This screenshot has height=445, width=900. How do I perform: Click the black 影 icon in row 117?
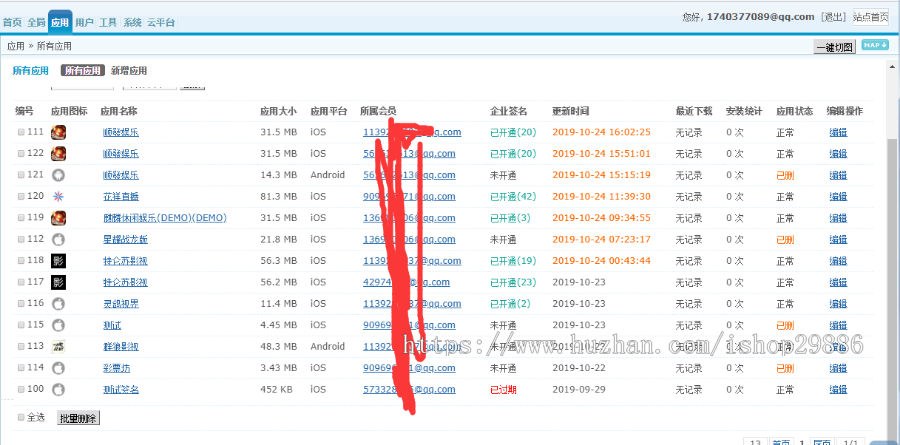tap(59, 282)
